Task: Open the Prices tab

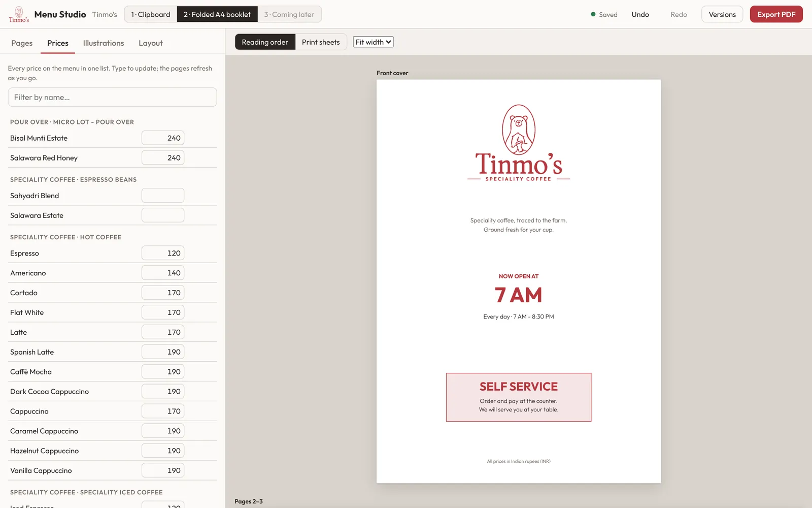Action: pyautogui.click(x=58, y=43)
